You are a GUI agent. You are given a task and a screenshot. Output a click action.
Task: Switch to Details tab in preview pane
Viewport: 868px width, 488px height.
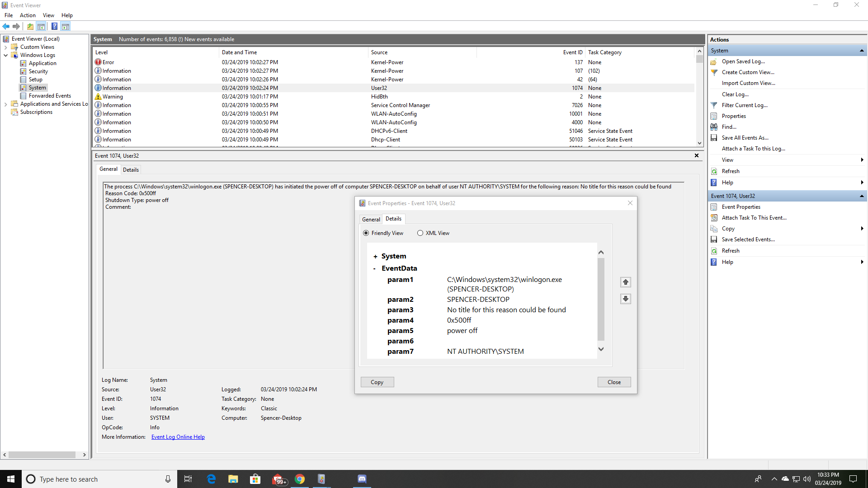click(x=131, y=170)
